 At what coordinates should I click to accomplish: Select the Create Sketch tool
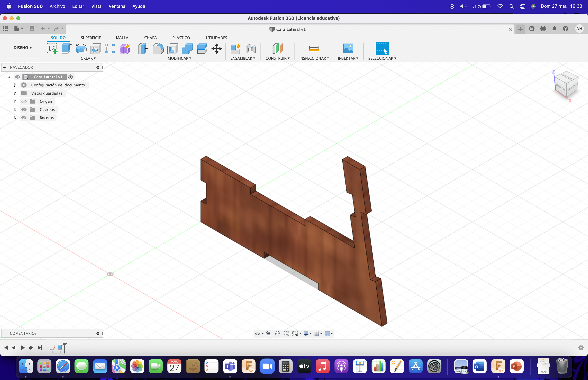click(52, 48)
